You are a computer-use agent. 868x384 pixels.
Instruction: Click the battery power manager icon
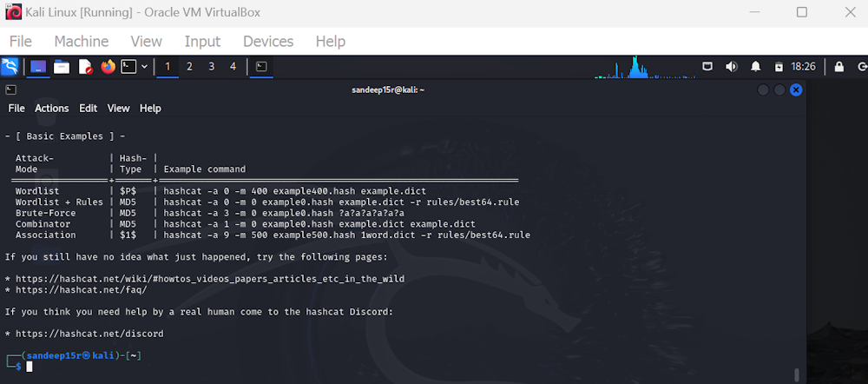tap(779, 67)
